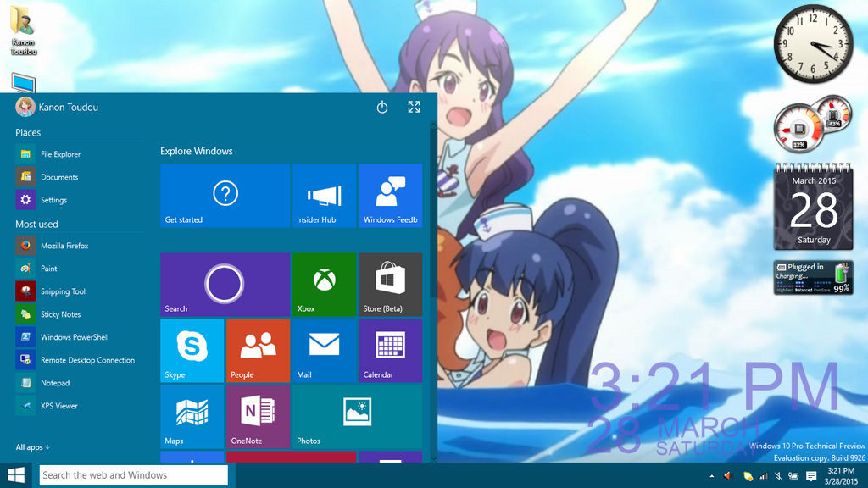Launch the Skype tile
The height and width of the screenshot is (488, 868).
click(192, 351)
